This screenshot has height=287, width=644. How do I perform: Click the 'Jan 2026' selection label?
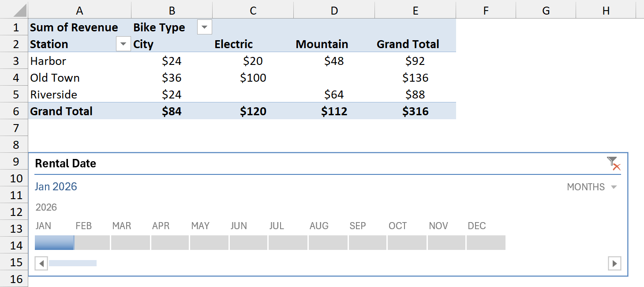(56, 186)
